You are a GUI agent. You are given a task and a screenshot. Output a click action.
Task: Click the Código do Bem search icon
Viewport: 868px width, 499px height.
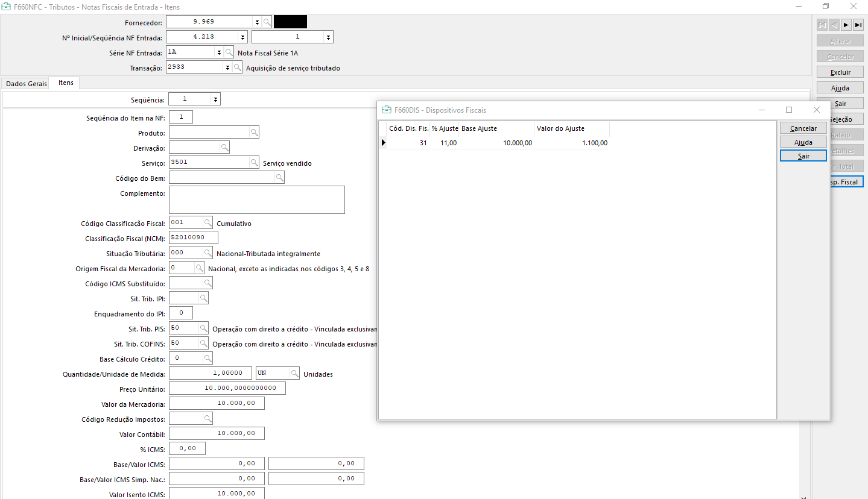click(279, 178)
